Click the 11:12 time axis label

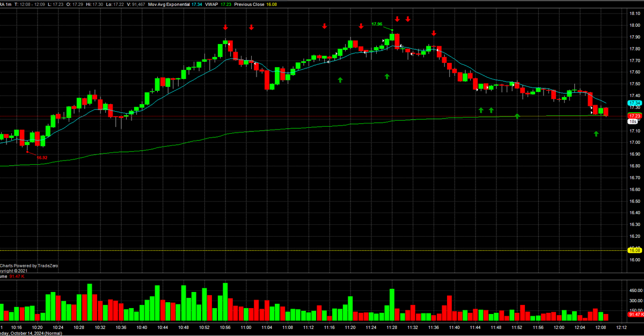click(x=309, y=327)
